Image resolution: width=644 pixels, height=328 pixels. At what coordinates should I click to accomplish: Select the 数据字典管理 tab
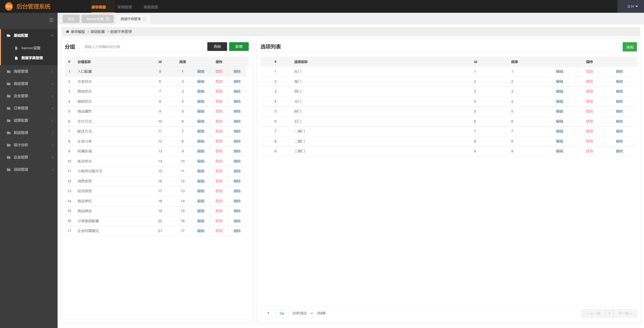131,19
